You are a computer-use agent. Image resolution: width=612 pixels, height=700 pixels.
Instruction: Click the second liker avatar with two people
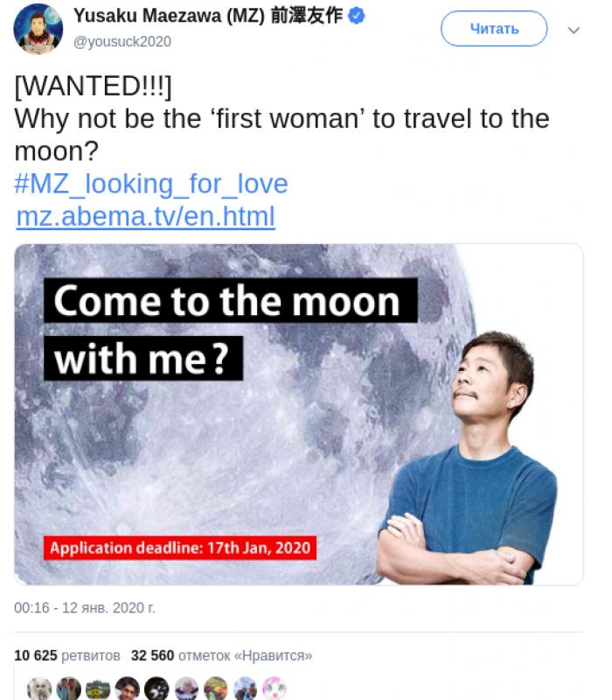pyautogui.click(x=69, y=689)
